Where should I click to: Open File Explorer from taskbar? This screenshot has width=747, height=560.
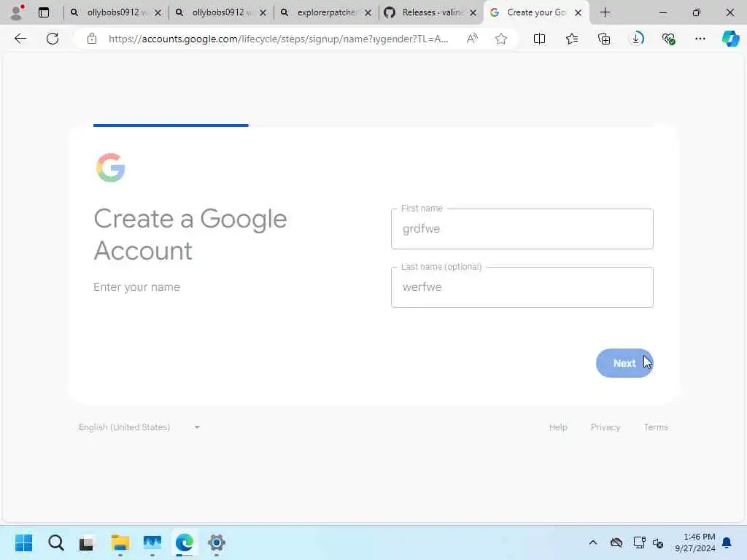(x=120, y=542)
